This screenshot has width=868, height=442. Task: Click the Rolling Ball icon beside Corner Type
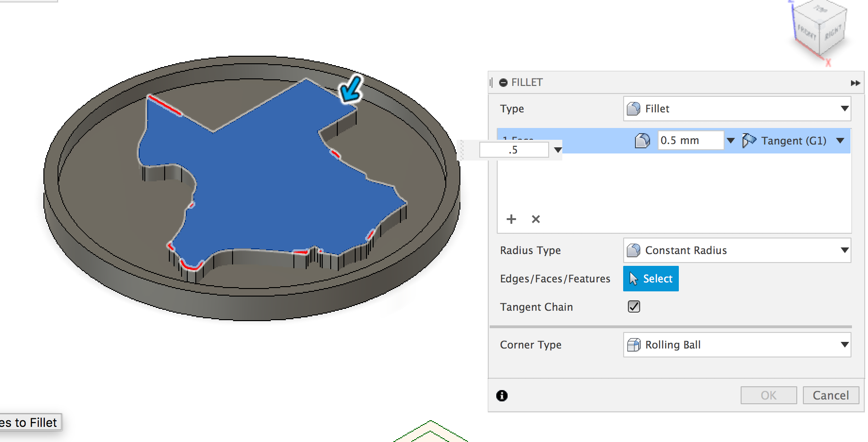click(634, 345)
